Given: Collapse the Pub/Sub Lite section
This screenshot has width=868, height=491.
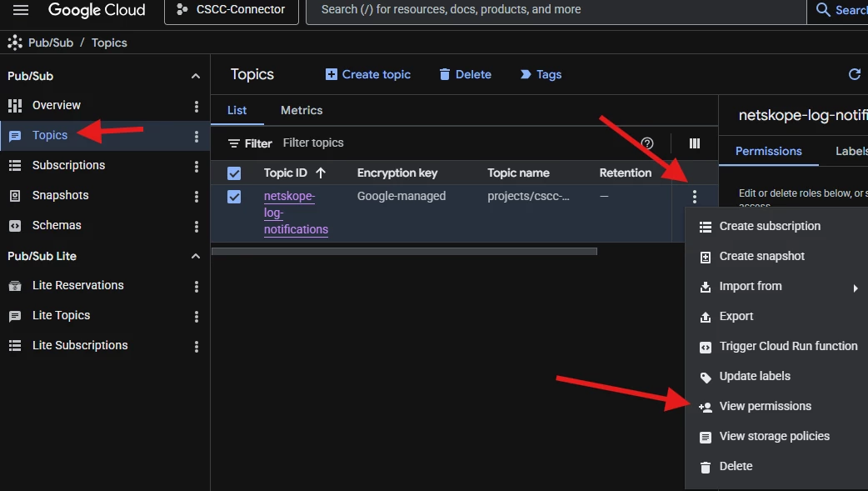Looking at the screenshot, I should click(196, 256).
